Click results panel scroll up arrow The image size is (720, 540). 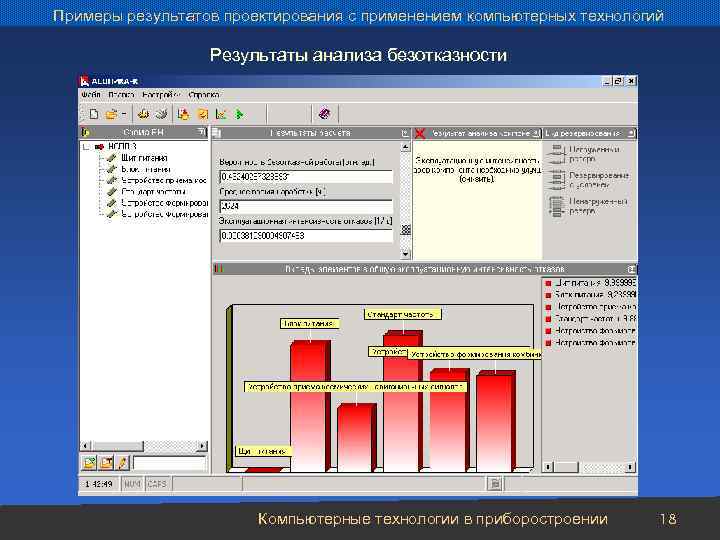[x=405, y=147]
